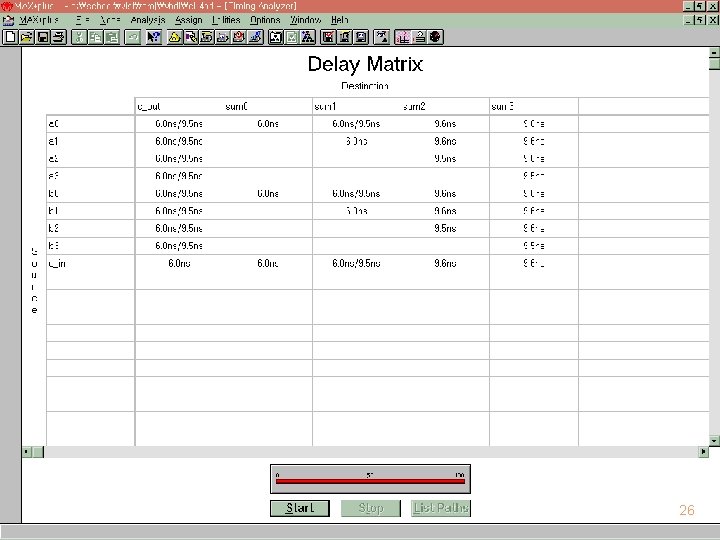Click the a1 to sum2 9.6ns cell

click(445, 141)
